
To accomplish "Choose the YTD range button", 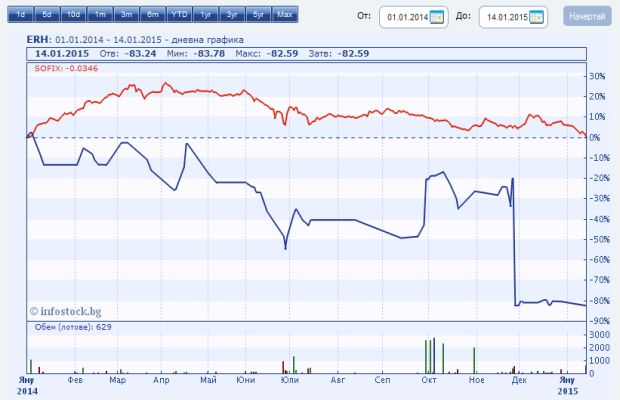I will pos(180,15).
